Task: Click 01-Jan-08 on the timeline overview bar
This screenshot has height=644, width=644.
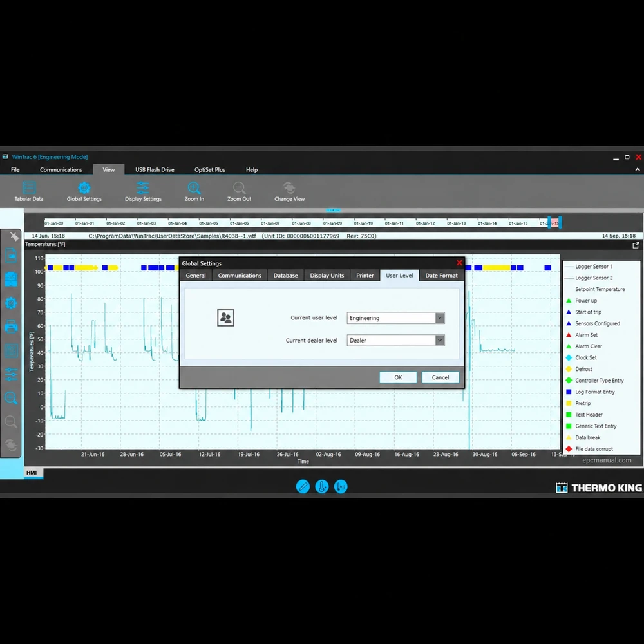Action: [x=301, y=223]
